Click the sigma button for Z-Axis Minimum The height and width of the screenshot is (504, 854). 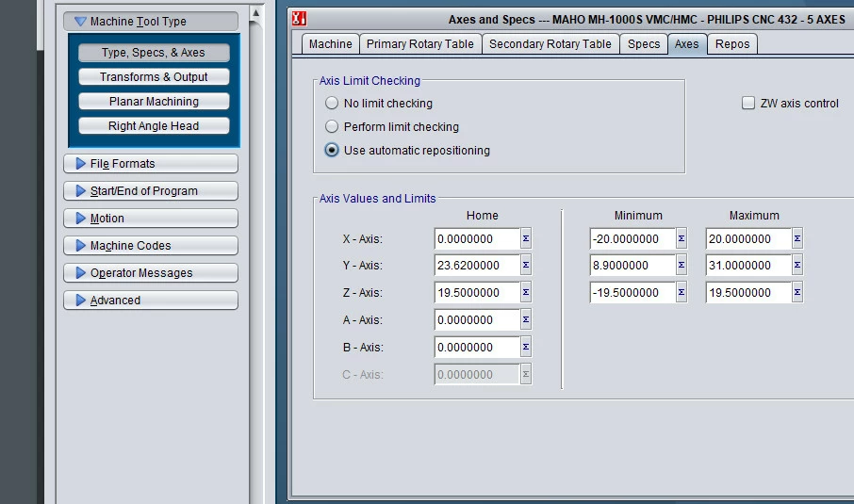pos(681,292)
